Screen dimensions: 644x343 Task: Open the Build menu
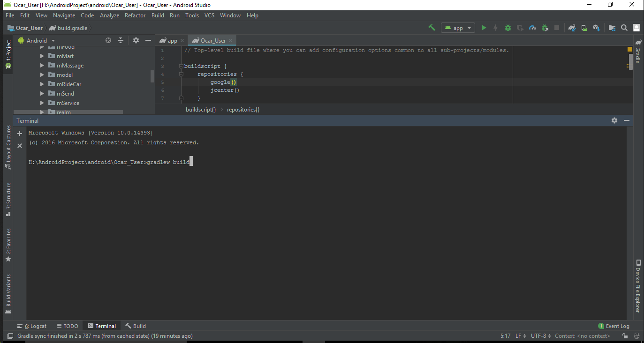[x=158, y=15]
